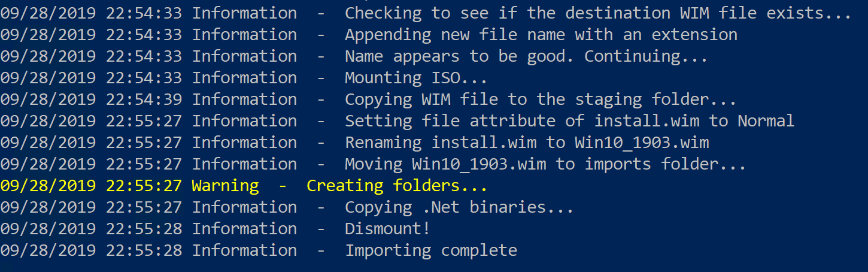Image resolution: width=868 pixels, height=272 pixels.
Task: Click the timestamp on the 'Importing complete' line
Action: click(x=91, y=250)
